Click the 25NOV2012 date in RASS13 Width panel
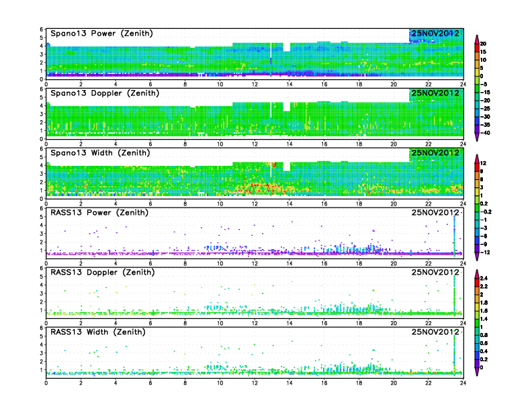Screen dimensions: 532x411 coord(435,332)
